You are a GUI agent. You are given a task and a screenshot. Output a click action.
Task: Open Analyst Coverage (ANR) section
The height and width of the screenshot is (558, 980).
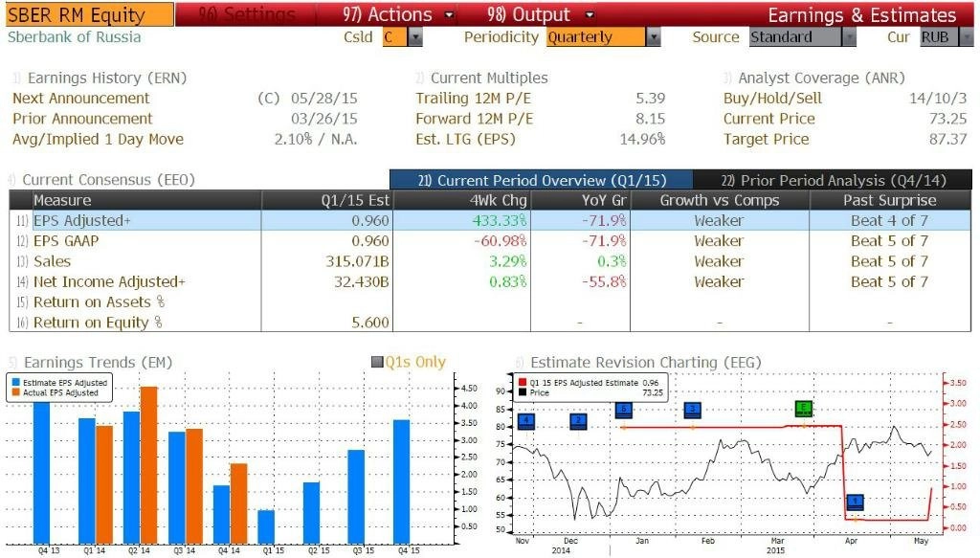pos(821,78)
